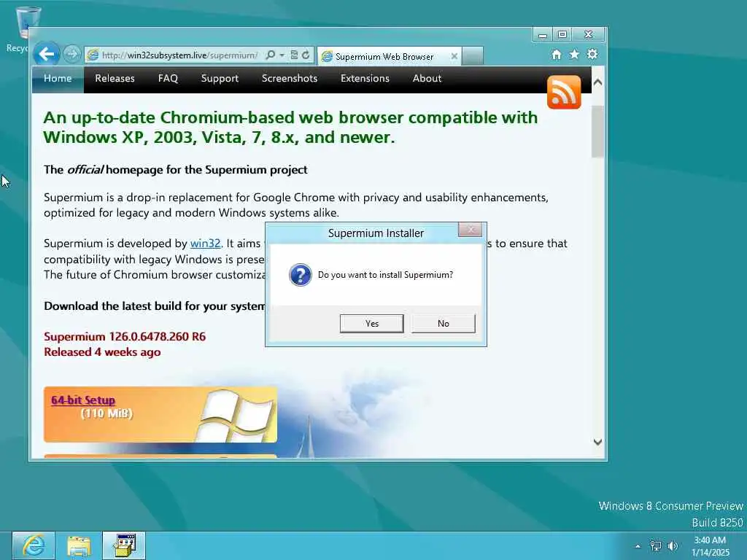The width and height of the screenshot is (747, 560).
Task: Click the search magnifier in address bar
Action: tap(270, 55)
